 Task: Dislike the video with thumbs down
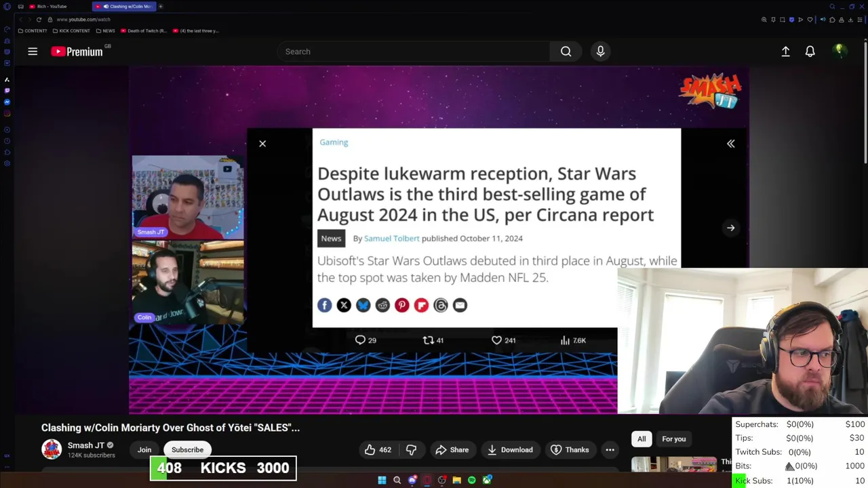pyautogui.click(x=411, y=449)
